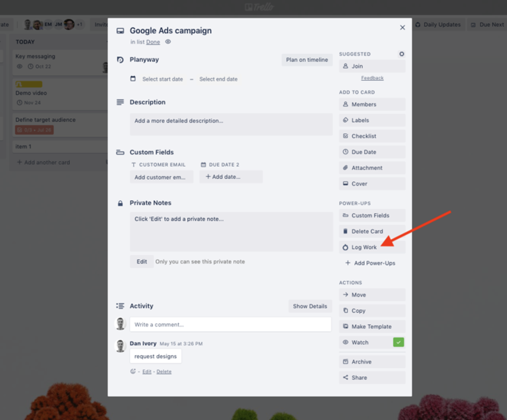507x420 pixels.
Task: Copy this card
Action: 372,311
